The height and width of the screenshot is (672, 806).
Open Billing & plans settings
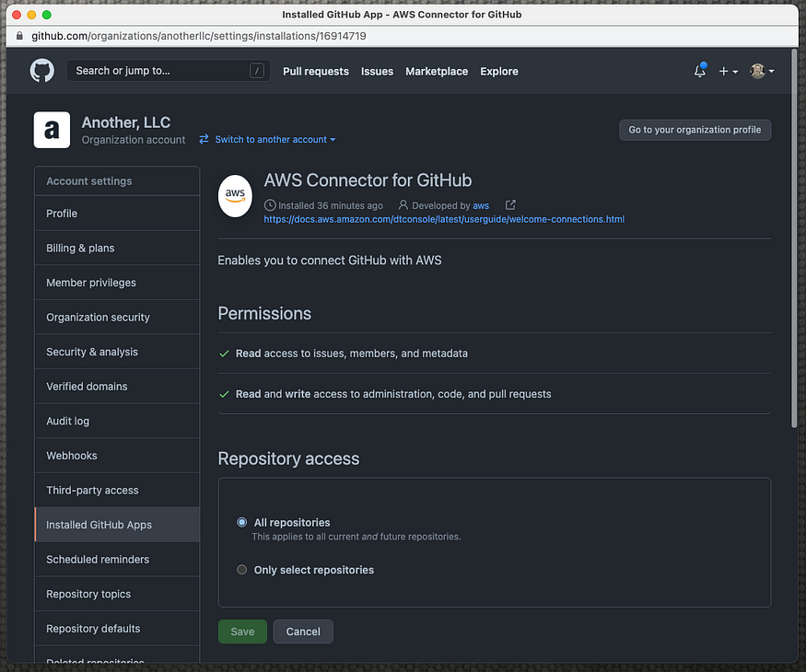pyautogui.click(x=117, y=249)
